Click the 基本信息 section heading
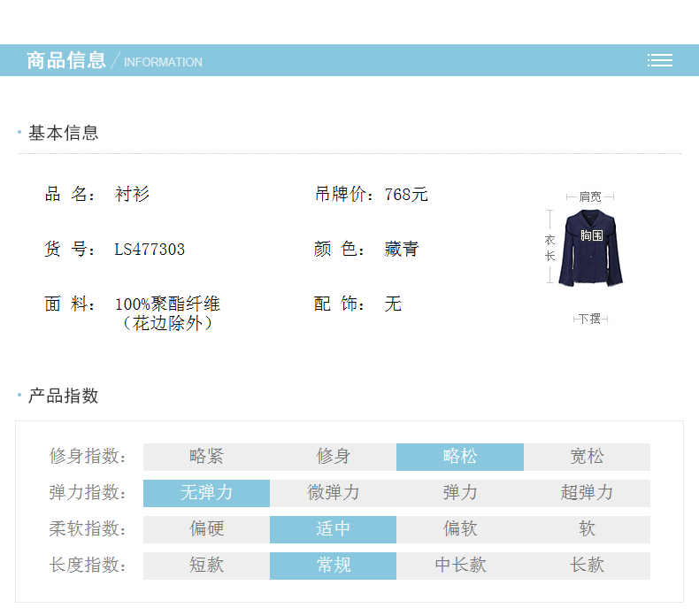This screenshot has width=699, height=616. [63, 133]
